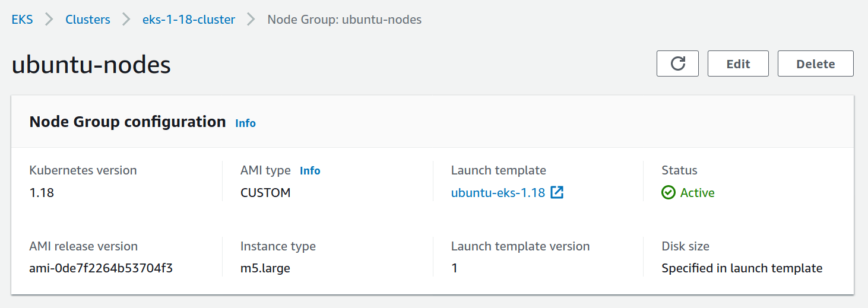Open the ubuntu-eks-1.18 launch template link
Screen dimensions: 868x308
(498, 192)
